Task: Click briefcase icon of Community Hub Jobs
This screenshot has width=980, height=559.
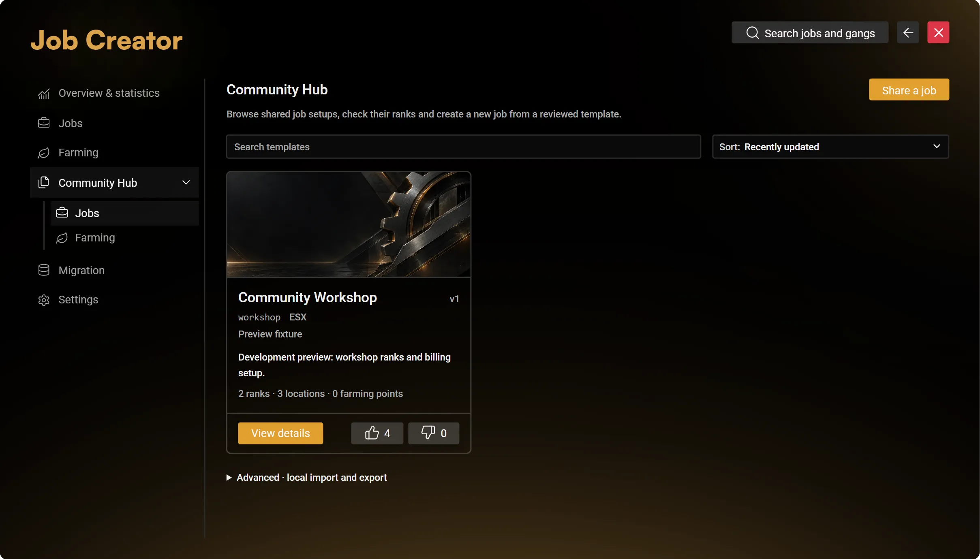Action: pos(62,213)
